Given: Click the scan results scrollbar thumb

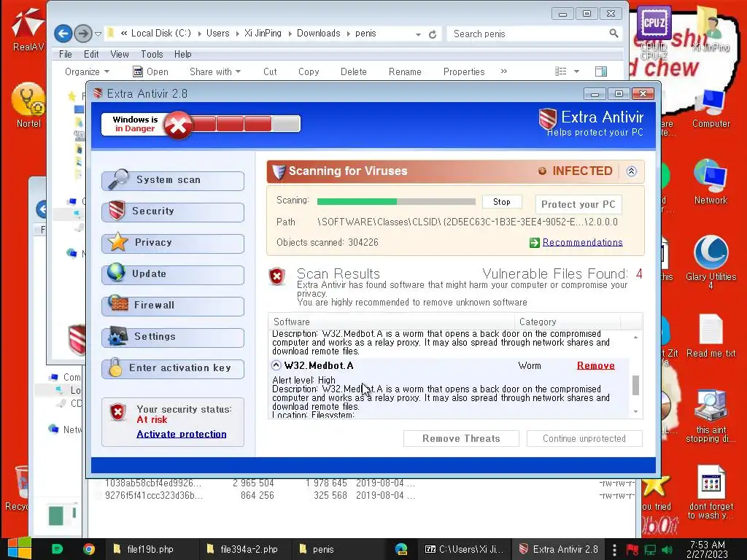Looking at the screenshot, I should pyautogui.click(x=635, y=385).
